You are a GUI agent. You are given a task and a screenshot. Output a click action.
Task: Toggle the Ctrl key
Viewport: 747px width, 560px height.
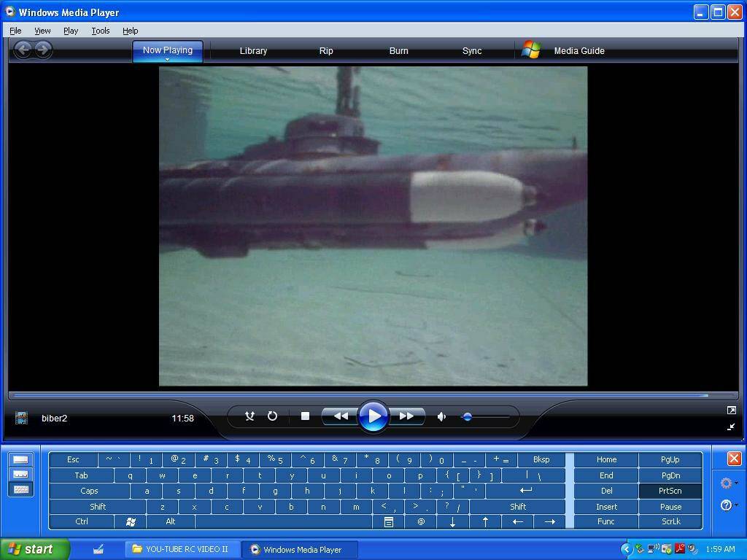pyautogui.click(x=82, y=521)
